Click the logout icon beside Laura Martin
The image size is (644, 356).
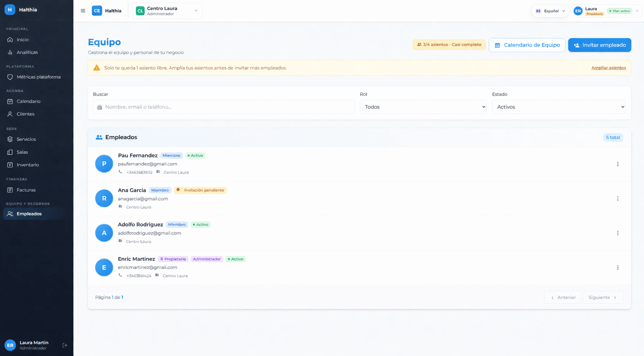tap(65, 345)
